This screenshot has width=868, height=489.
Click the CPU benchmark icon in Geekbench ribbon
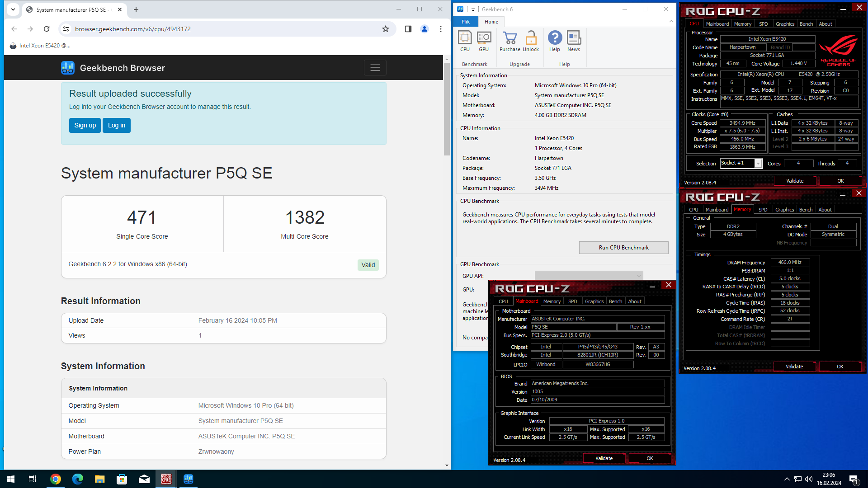coord(465,41)
